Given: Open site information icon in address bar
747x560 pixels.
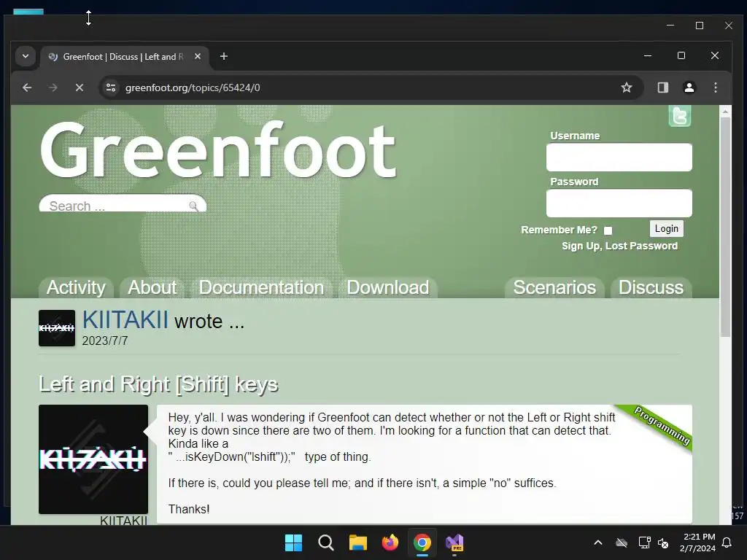Looking at the screenshot, I should tap(111, 87).
